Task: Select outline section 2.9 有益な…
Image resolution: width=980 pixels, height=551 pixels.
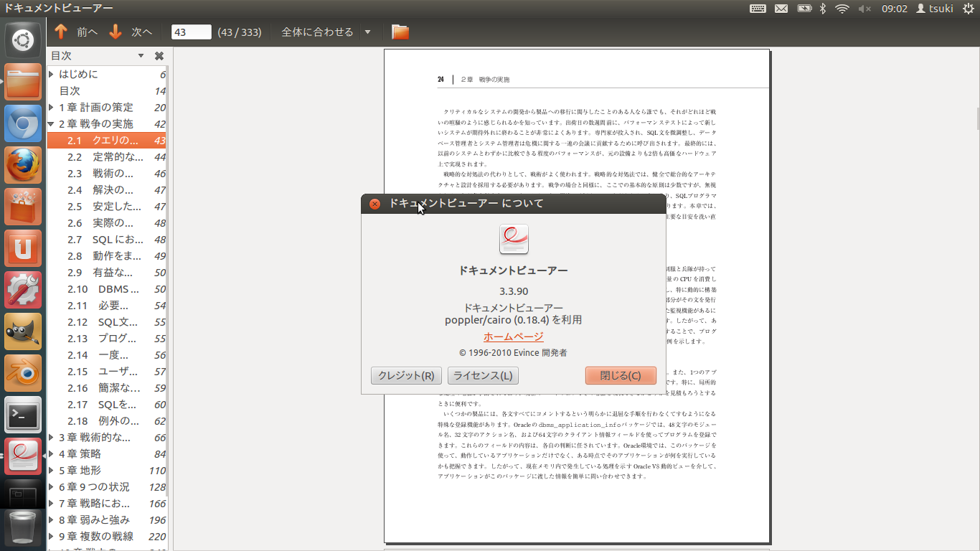Action: coord(107,273)
